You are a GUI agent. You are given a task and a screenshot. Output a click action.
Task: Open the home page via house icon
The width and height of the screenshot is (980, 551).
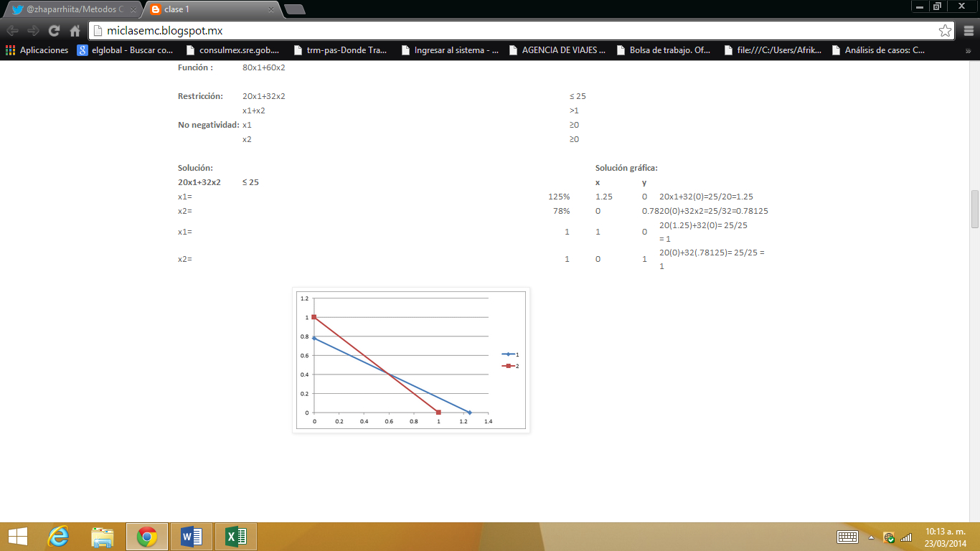pyautogui.click(x=75, y=31)
